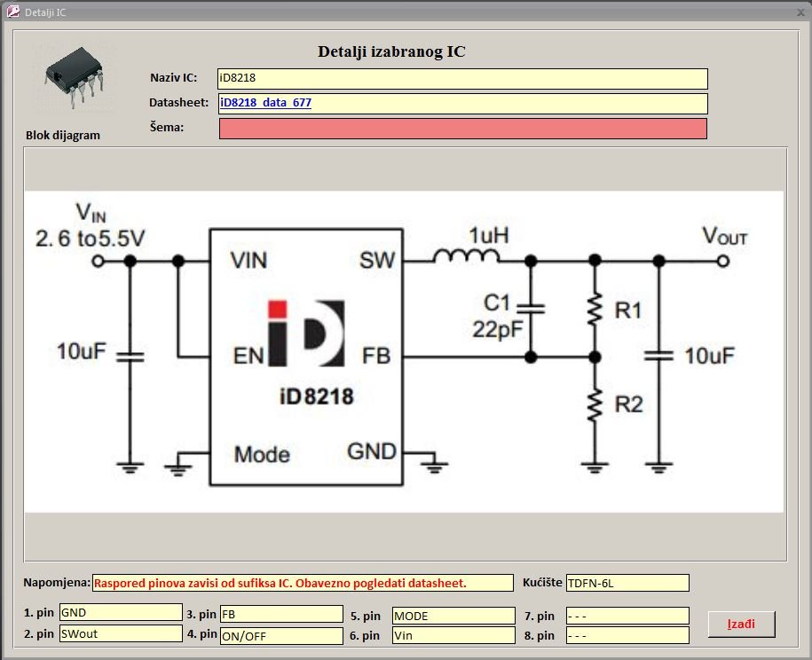812x660 pixels.
Task: Click the 2. pin field with SWout
Action: point(119,634)
